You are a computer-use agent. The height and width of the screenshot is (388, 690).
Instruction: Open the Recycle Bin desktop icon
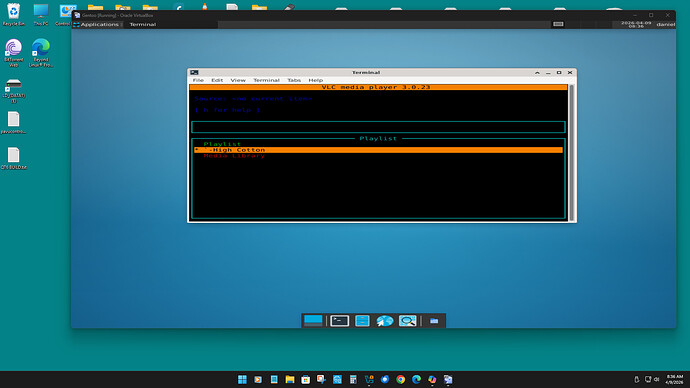tap(14, 15)
